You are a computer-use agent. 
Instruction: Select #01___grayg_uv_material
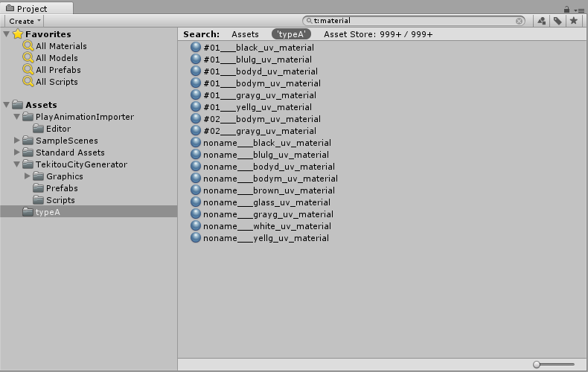[260, 95]
